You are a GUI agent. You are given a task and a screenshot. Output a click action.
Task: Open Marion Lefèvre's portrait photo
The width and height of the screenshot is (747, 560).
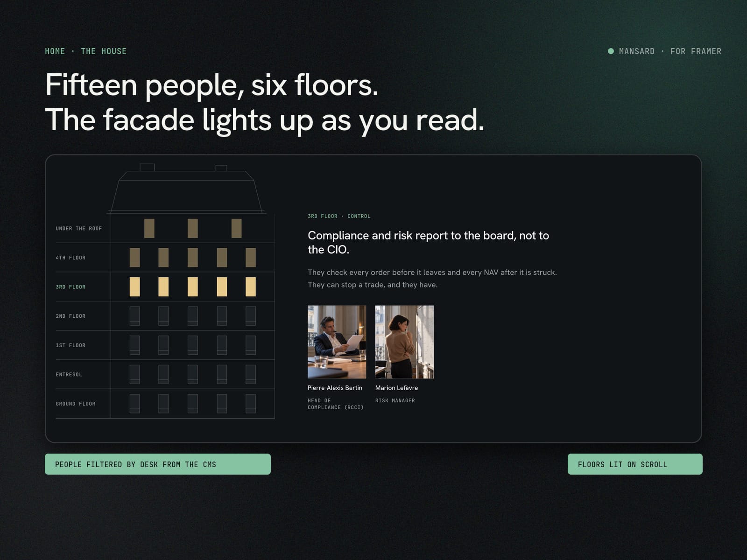point(404,342)
